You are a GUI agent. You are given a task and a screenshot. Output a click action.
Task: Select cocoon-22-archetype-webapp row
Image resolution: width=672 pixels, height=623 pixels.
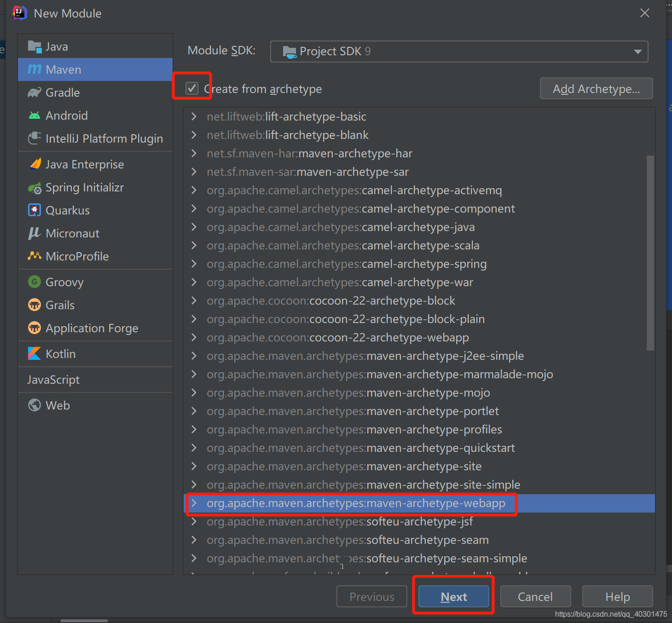[419, 337]
